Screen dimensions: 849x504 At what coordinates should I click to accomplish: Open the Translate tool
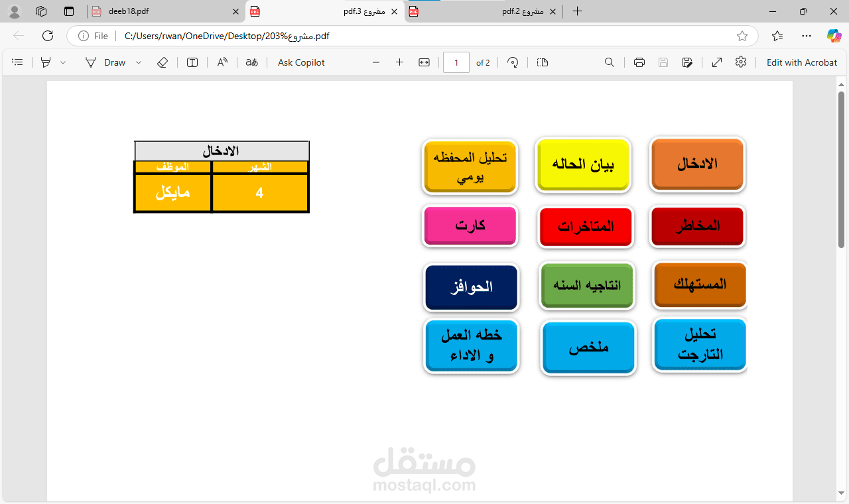251,62
